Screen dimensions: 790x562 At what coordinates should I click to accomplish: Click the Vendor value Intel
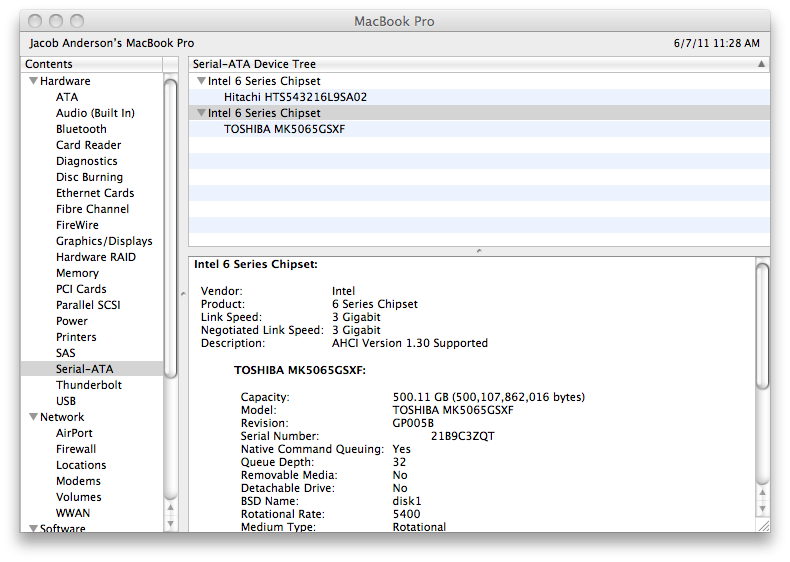pyautogui.click(x=343, y=291)
